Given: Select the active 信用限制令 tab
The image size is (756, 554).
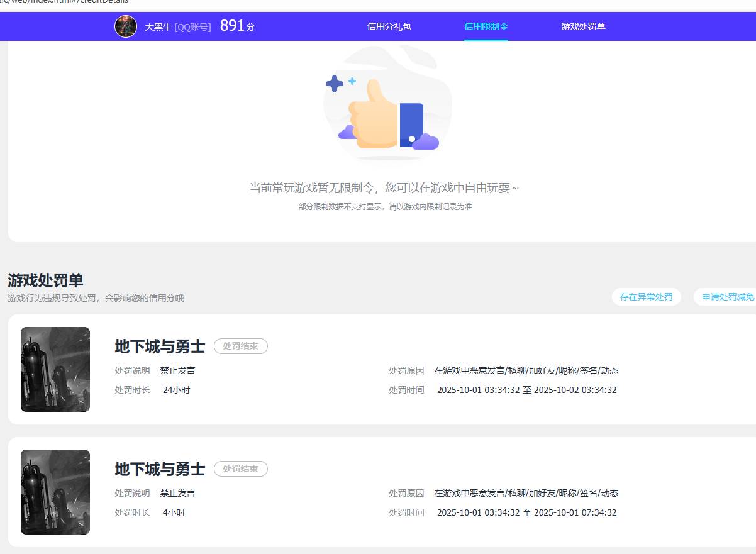Looking at the screenshot, I should [486, 26].
